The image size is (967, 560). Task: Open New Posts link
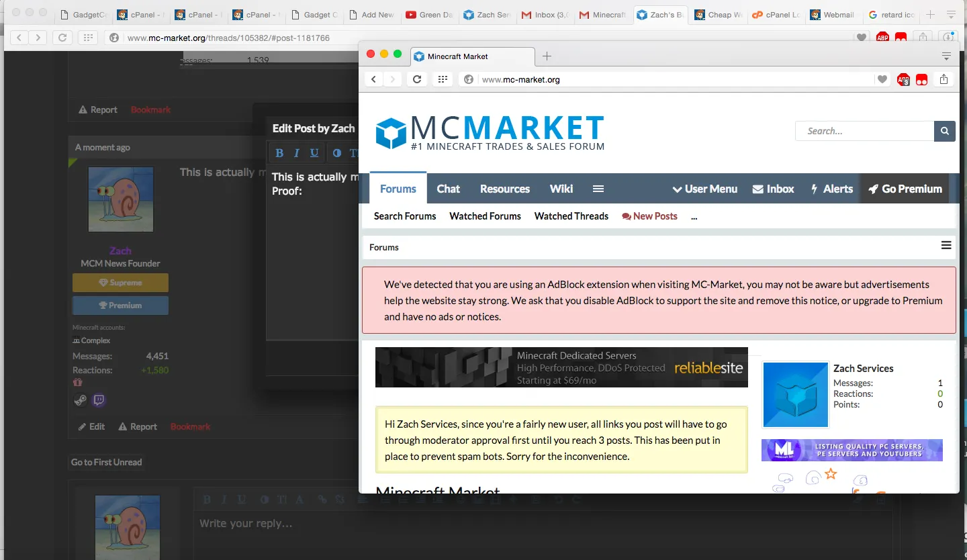click(650, 216)
